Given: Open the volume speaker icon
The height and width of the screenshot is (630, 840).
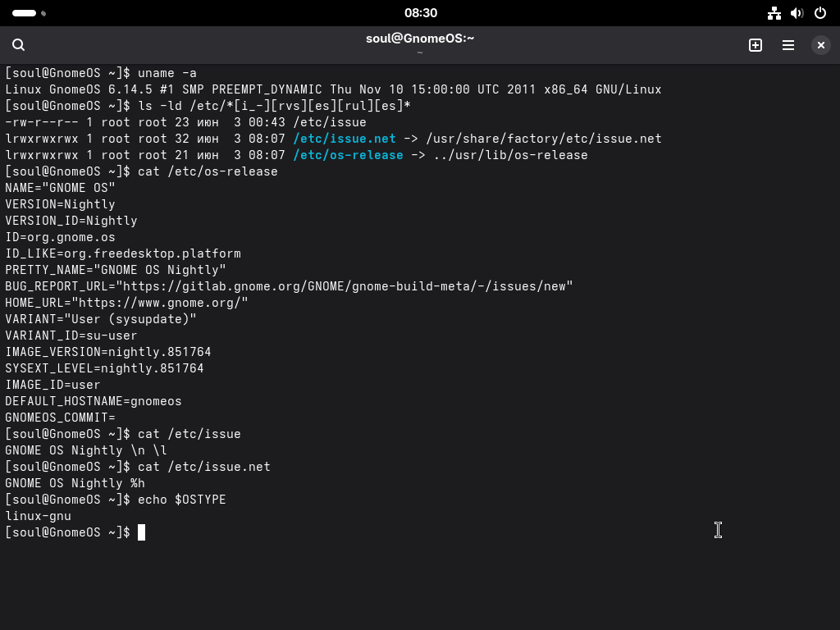Looking at the screenshot, I should coord(797,13).
